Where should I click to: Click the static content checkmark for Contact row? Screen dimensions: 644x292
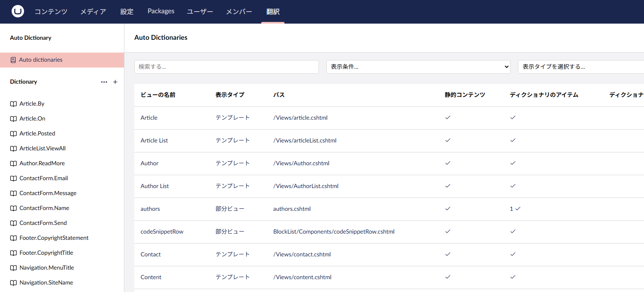click(x=447, y=254)
